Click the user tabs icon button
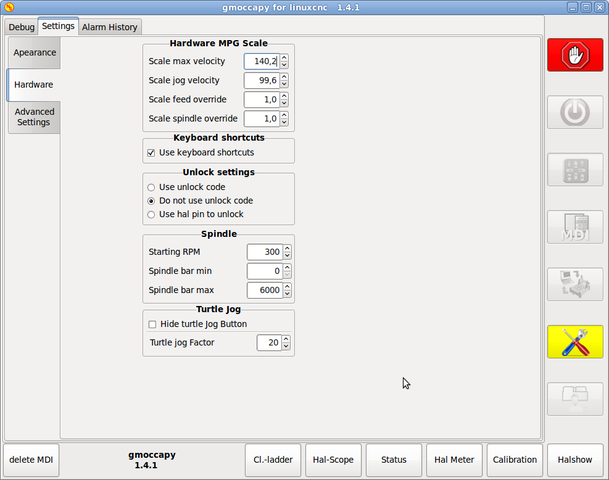 click(x=575, y=399)
